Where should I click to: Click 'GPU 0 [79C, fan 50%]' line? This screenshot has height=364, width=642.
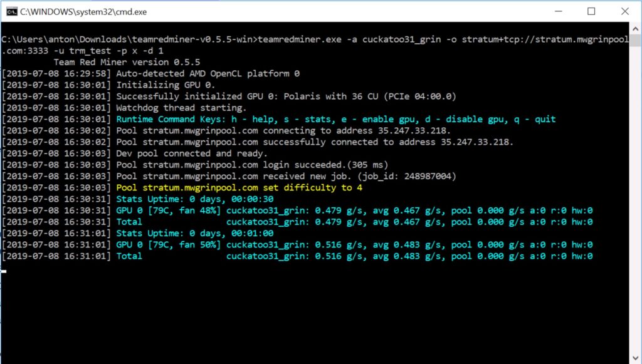(x=297, y=246)
